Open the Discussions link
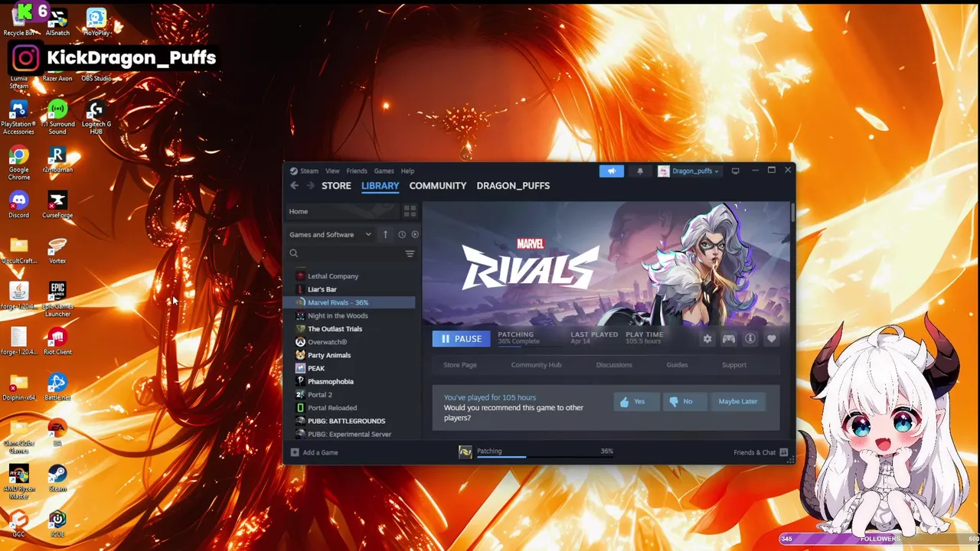This screenshot has width=980, height=551. 614,365
